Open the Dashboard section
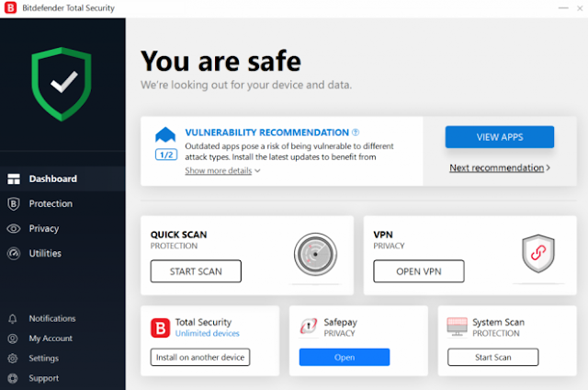The width and height of the screenshot is (588, 390). click(x=62, y=179)
